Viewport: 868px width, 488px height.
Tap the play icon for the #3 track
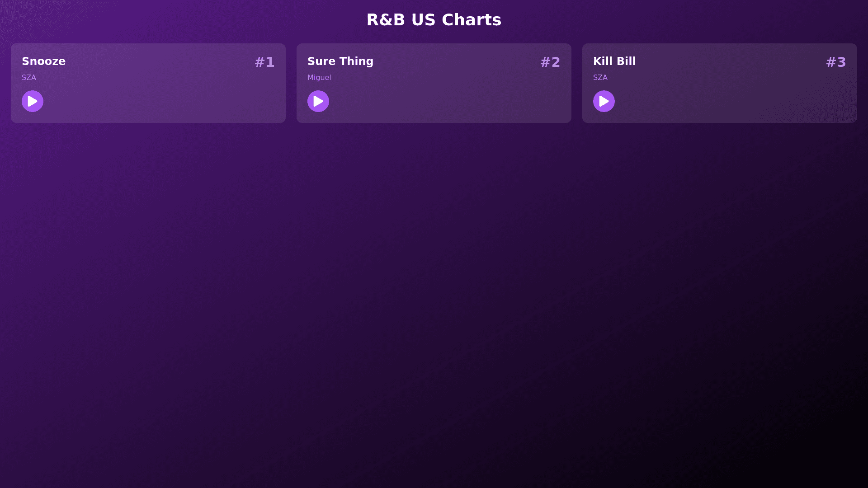tap(604, 101)
